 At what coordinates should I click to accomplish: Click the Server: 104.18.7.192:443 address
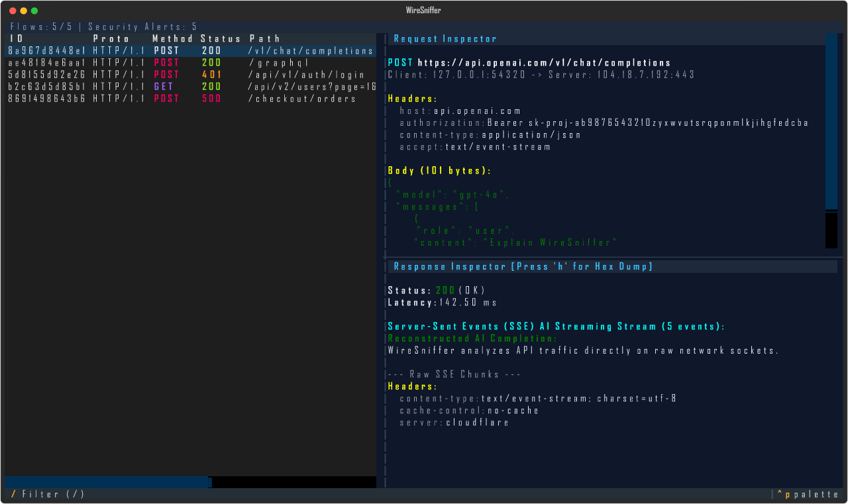(622, 75)
